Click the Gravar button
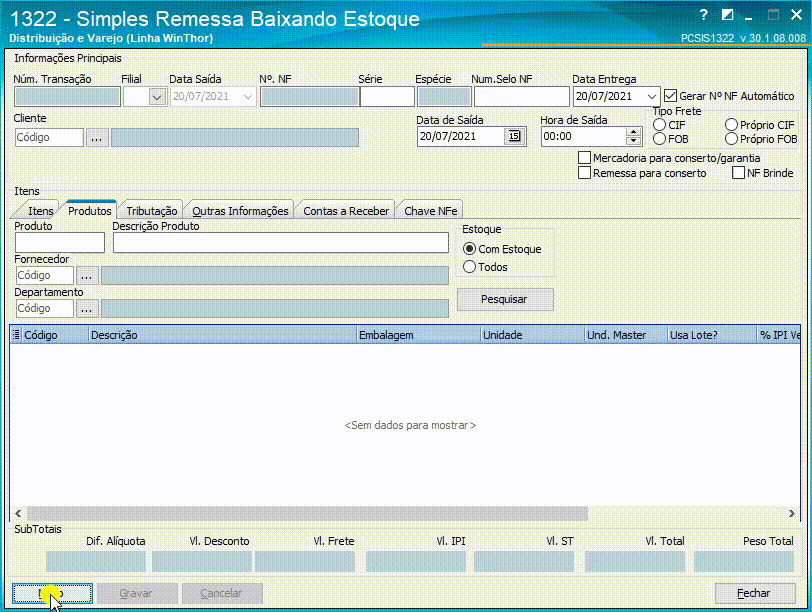Viewport: 812px width, 612px height. coord(136,593)
